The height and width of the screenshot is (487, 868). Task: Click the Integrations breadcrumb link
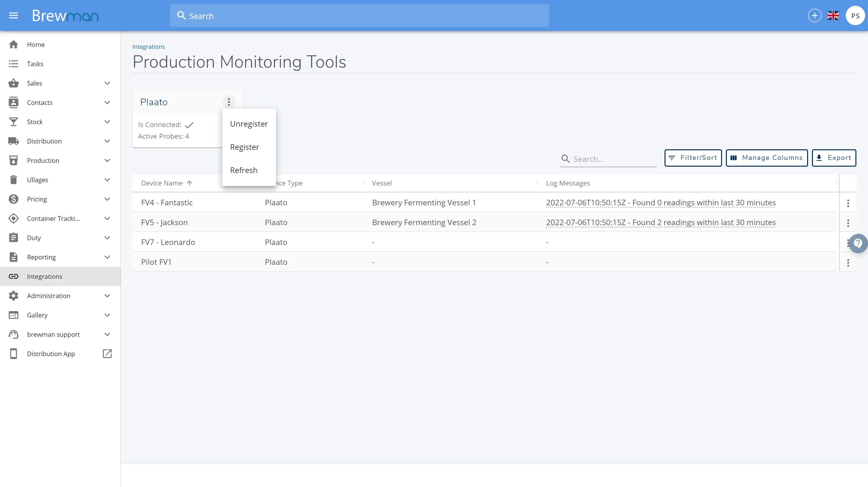click(148, 46)
